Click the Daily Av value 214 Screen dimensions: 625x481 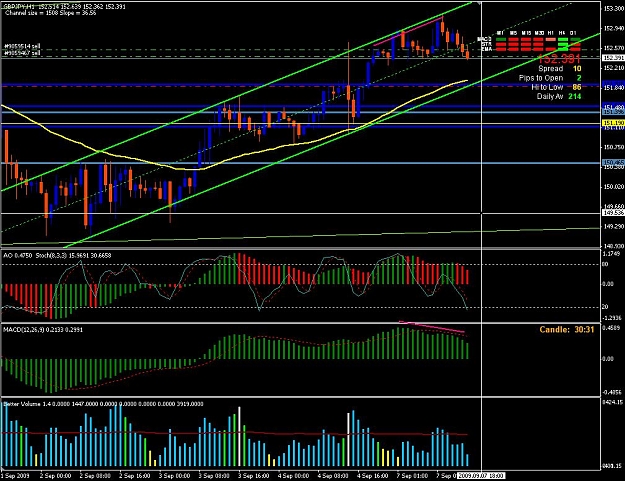click(x=575, y=96)
